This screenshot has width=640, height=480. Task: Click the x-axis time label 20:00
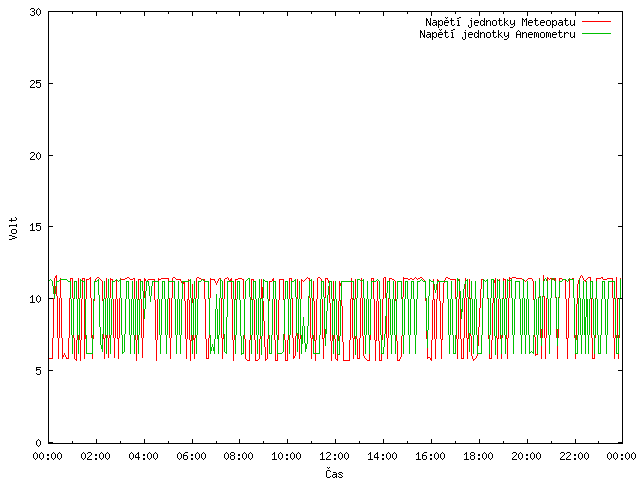[526, 456]
